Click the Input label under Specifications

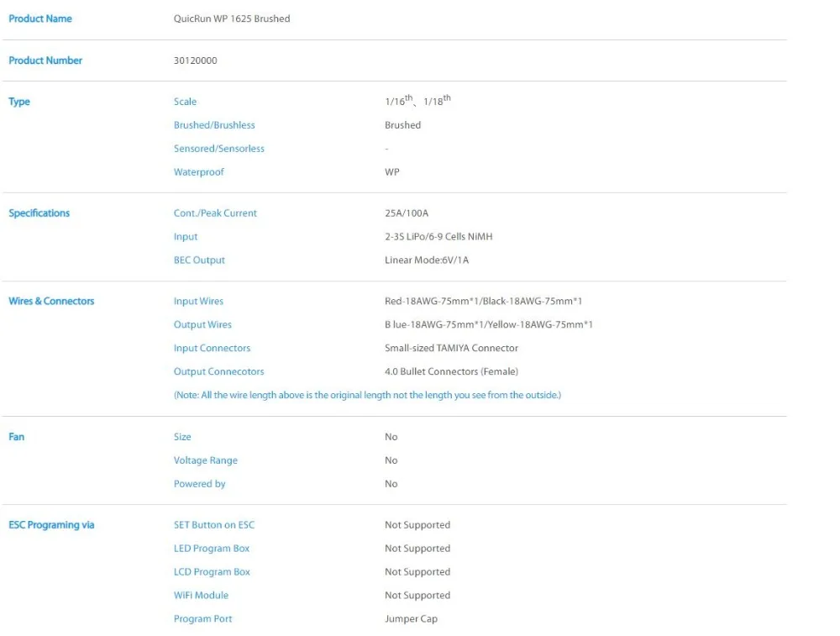pos(186,237)
